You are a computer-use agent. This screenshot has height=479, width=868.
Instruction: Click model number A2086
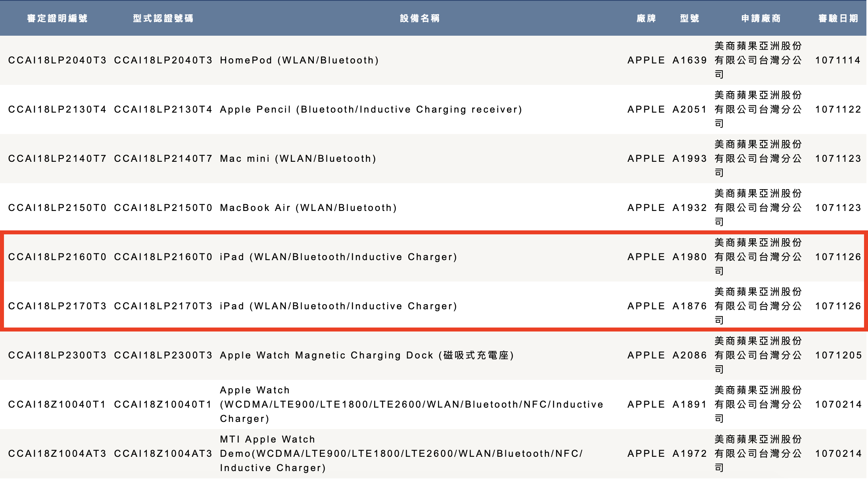coord(689,355)
